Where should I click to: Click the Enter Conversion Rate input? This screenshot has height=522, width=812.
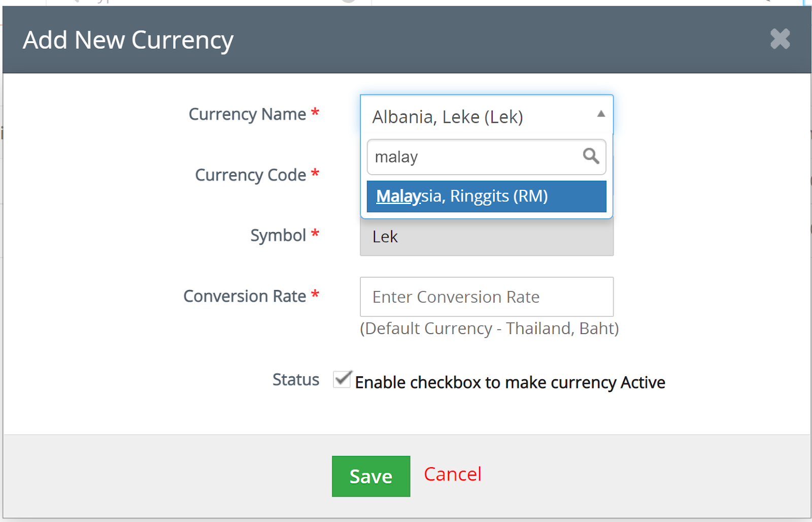click(x=486, y=297)
